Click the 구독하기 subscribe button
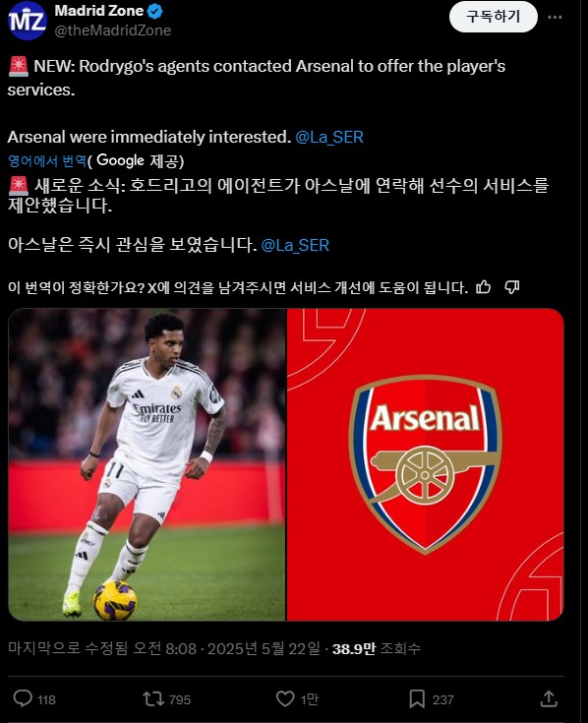This screenshot has height=723, width=588. pyautogui.click(x=493, y=17)
